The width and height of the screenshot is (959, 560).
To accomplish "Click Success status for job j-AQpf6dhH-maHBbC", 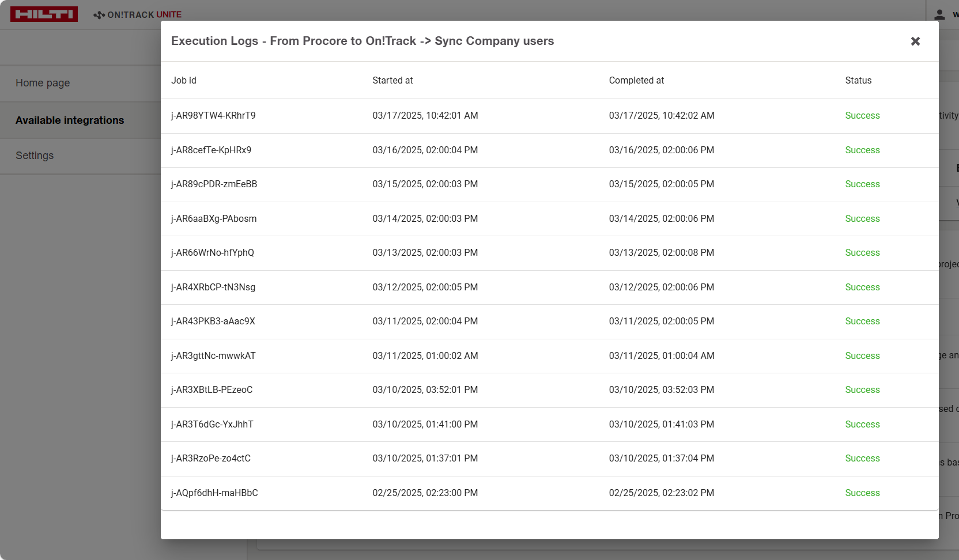I will tap(862, 493).
